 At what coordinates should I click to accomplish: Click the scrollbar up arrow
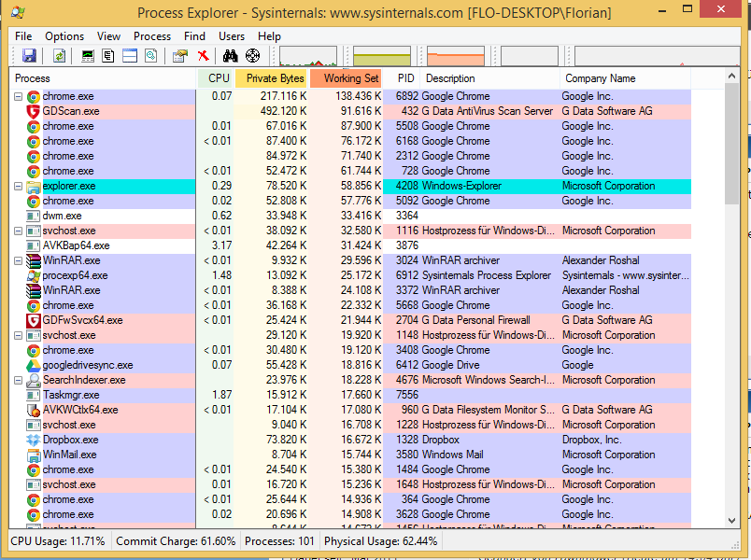pos(731,76)
